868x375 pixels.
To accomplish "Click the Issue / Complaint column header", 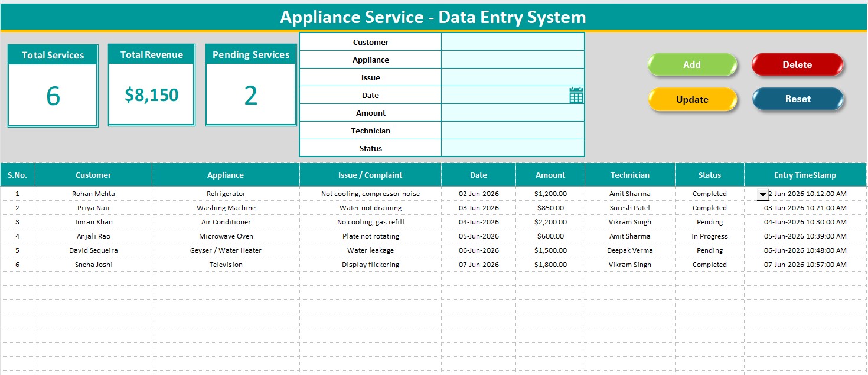I will [x=370, y=175].
